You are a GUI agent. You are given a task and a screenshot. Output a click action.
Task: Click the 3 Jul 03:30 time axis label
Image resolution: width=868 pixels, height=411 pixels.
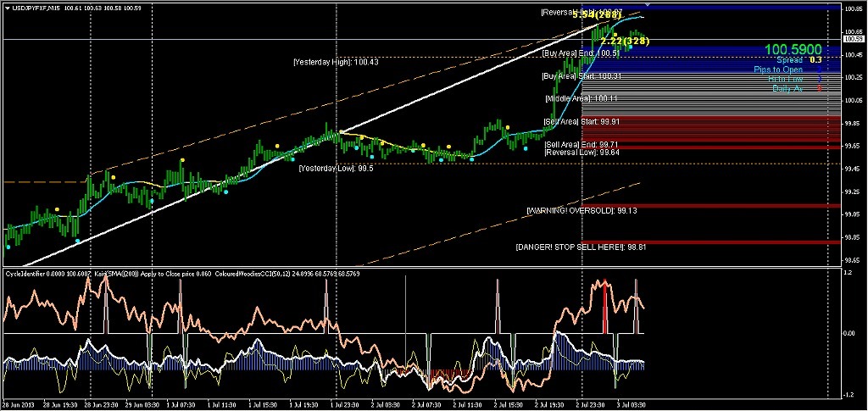[x=632, y=405]
